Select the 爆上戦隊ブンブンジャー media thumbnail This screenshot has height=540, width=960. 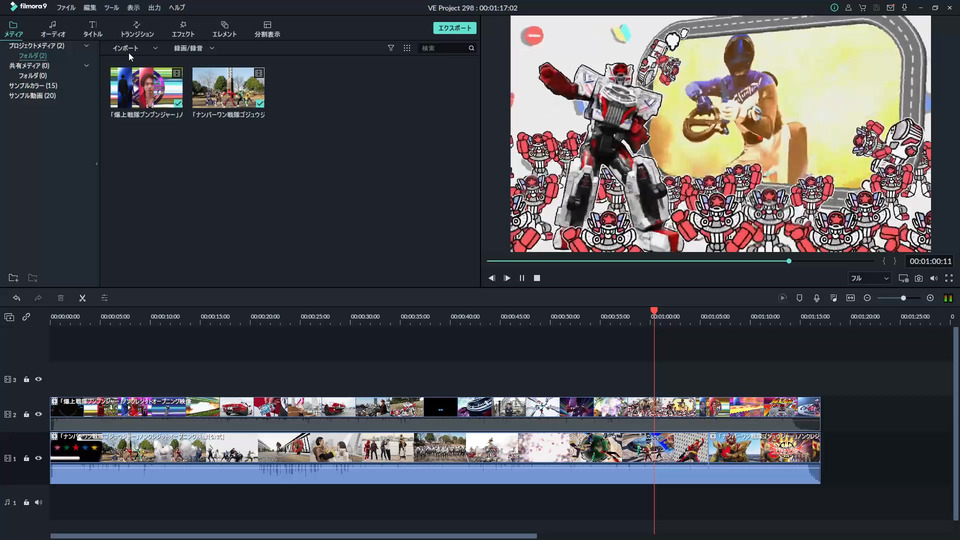pyautogui.click(x=146, y=88)
